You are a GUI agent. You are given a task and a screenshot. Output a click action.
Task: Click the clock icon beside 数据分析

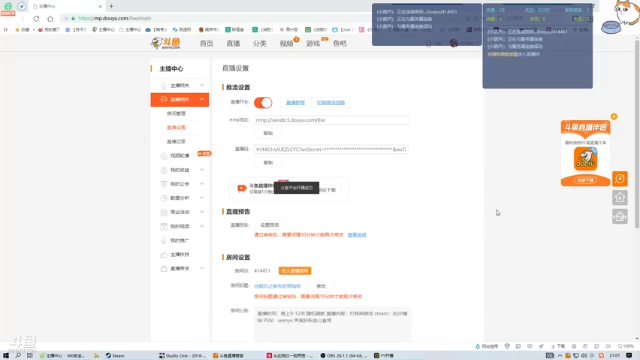click(x=164, y=198)
